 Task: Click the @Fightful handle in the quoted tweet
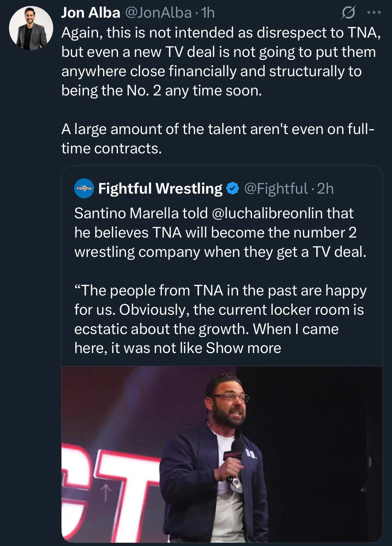276,189
